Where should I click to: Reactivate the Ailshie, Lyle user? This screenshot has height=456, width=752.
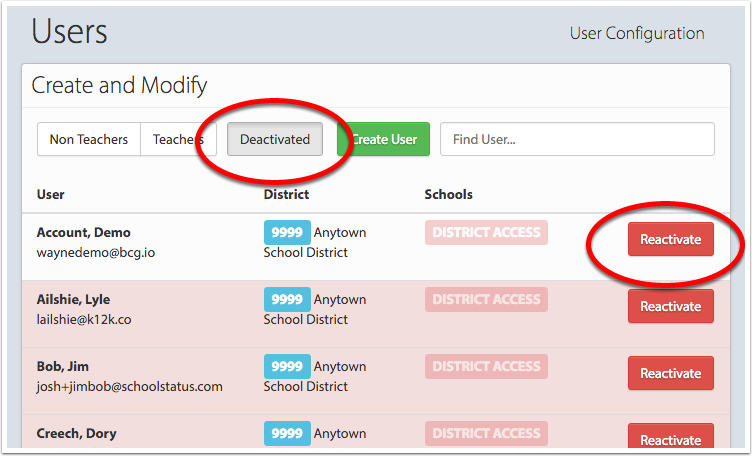tap(671, 306)
